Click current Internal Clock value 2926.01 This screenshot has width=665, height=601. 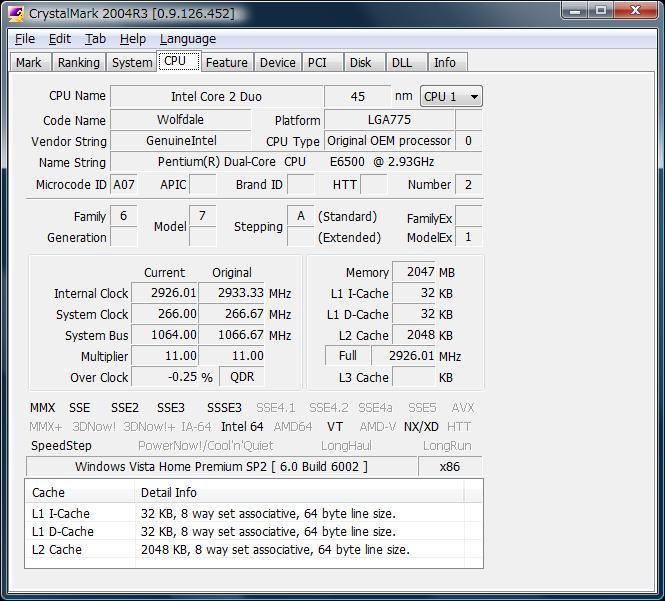[x=165, y=293]
